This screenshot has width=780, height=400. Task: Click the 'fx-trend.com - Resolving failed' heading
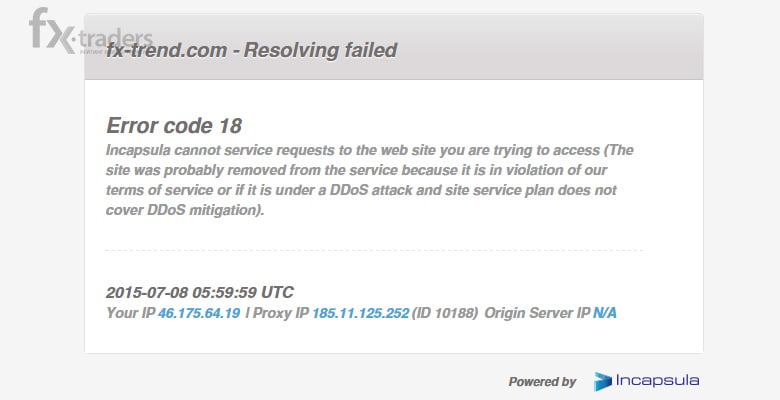252,50
